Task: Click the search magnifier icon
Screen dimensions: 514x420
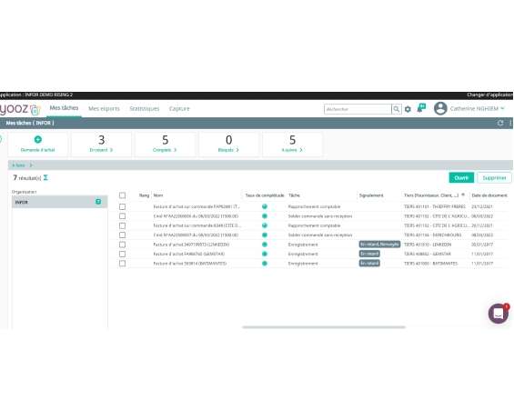Action: [397, 109]
